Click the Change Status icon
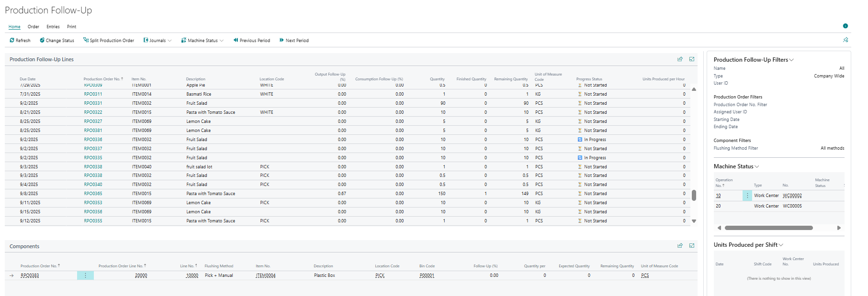This screenshot has width=868, height=296. coord(42,41)
